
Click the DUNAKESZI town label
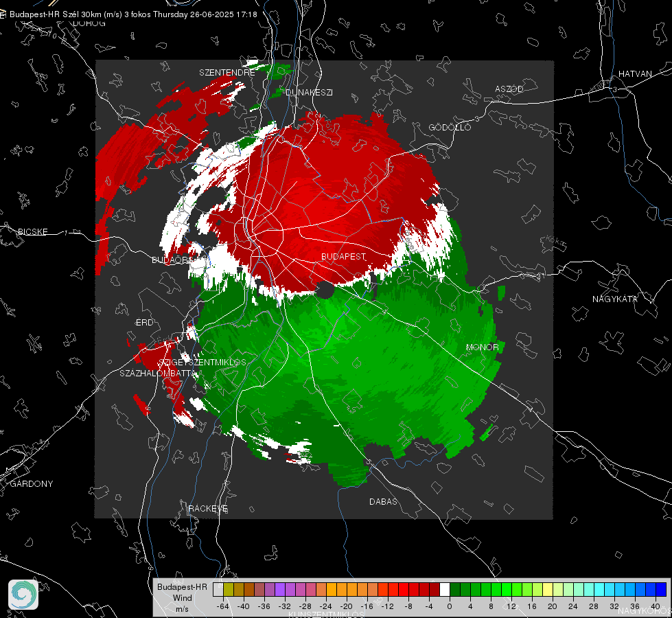309,92
